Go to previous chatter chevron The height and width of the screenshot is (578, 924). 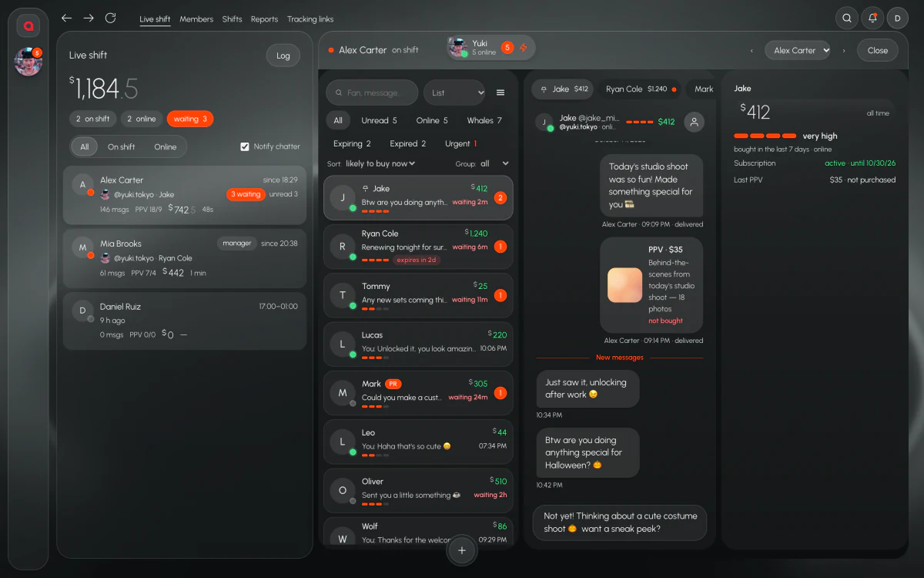tap(752, 51)
